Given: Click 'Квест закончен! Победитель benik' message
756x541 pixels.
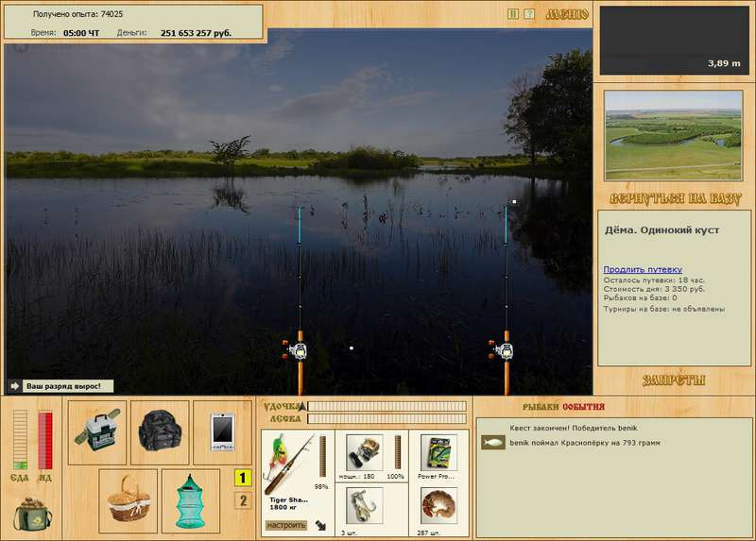Looking at the screenshot, I should point(574,428).
